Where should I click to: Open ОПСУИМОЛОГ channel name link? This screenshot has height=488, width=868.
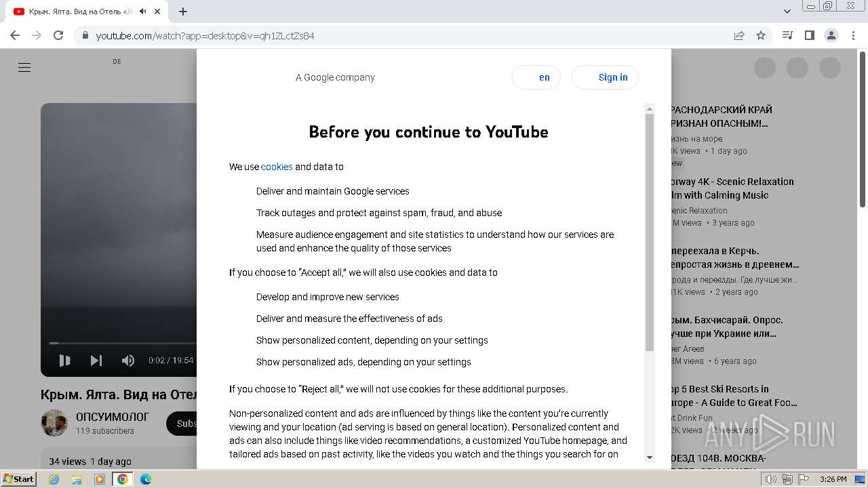113,417
